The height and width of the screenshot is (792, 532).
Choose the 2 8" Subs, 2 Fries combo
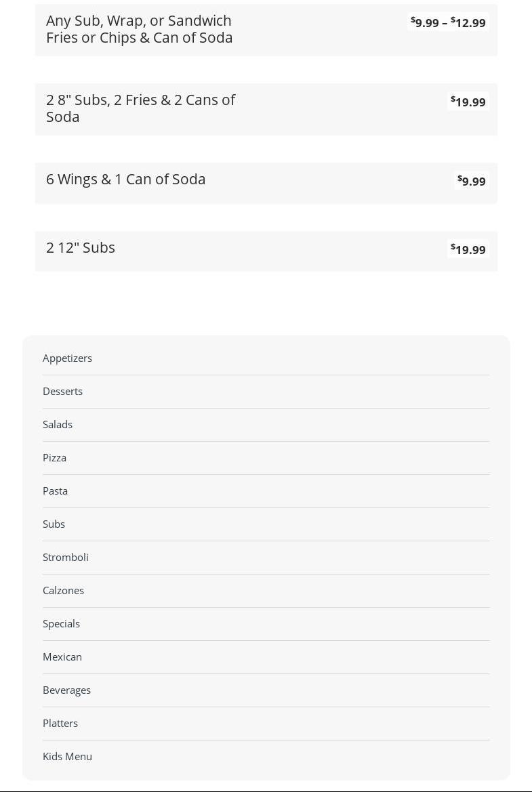pyautogui.click(x=140, y=108)
